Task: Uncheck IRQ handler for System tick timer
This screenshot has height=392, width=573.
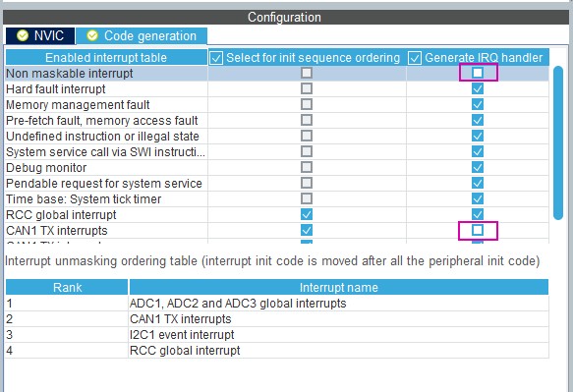Action: [478, 198]
